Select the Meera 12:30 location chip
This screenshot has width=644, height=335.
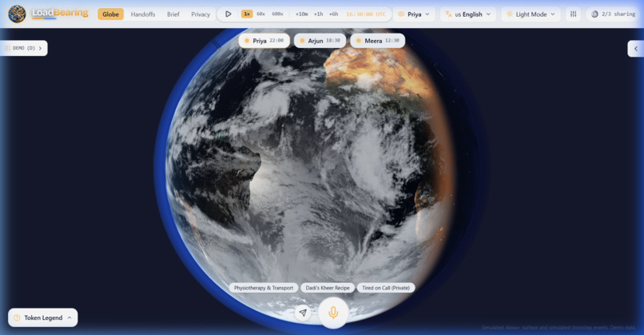tap(377, 41)
